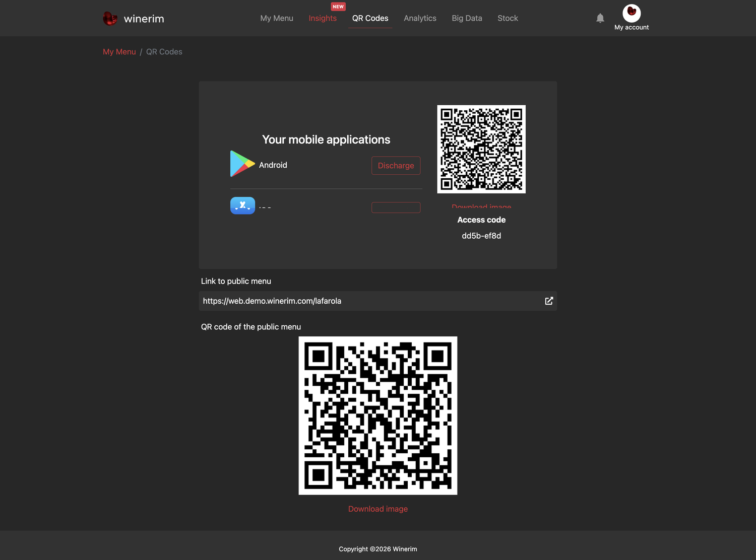Open the Insights tab
Image resolution: width=756 pixels, height=560 pixels.
coord(323,18)
